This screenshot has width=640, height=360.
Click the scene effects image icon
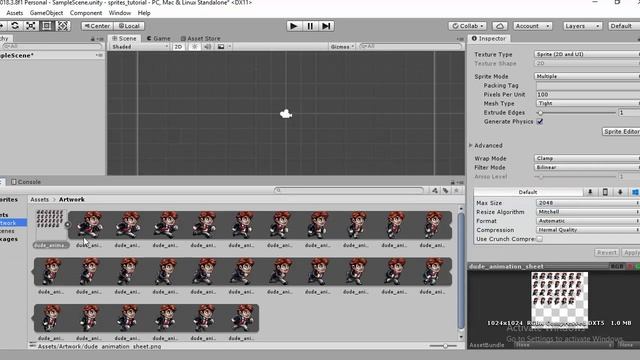pyautogui.click(x=221, y=47)
